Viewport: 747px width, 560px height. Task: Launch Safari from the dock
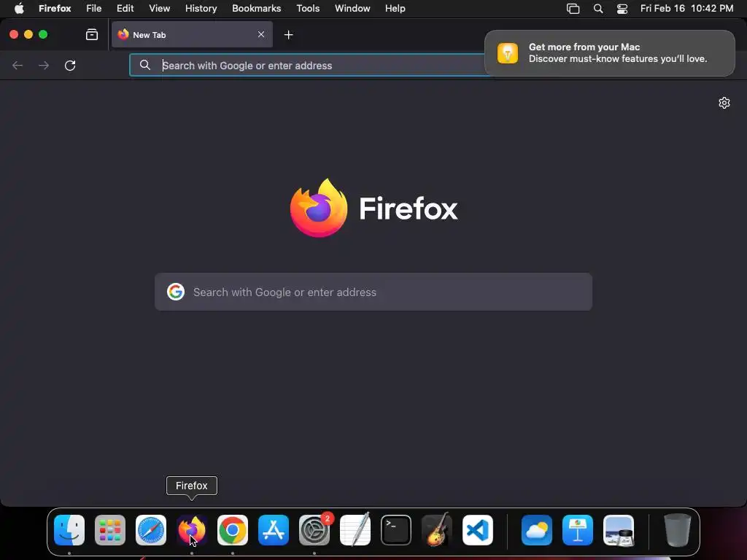(151, 530)
